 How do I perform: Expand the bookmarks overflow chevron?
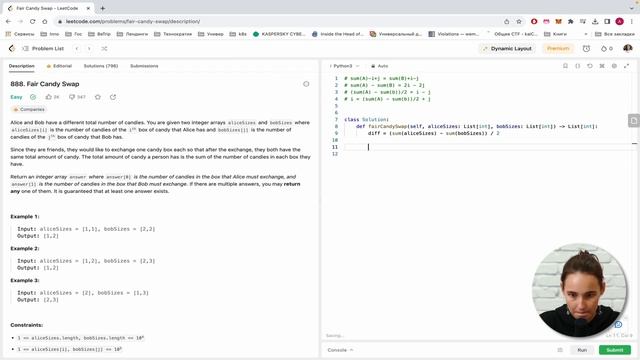click(x=586, y=34)
